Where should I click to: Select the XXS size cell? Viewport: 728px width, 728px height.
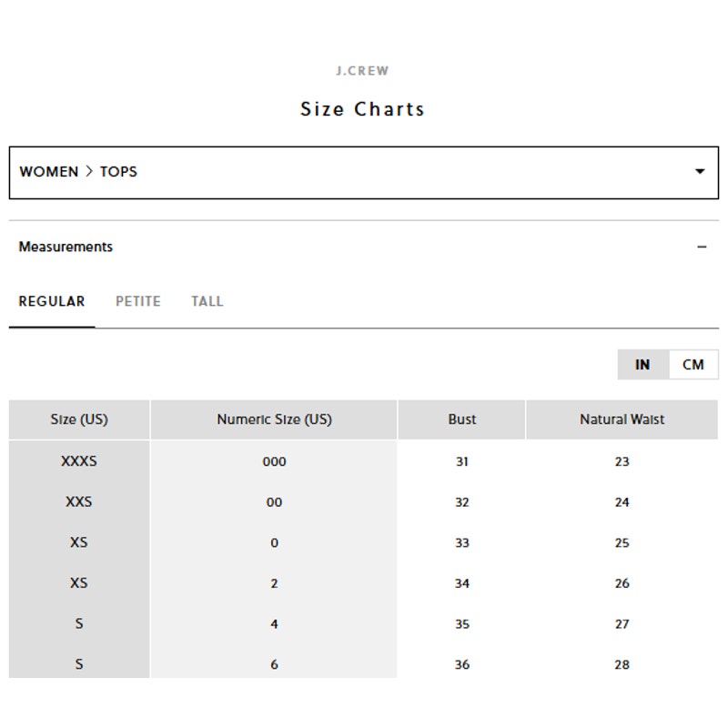click(x=79, y=502)
